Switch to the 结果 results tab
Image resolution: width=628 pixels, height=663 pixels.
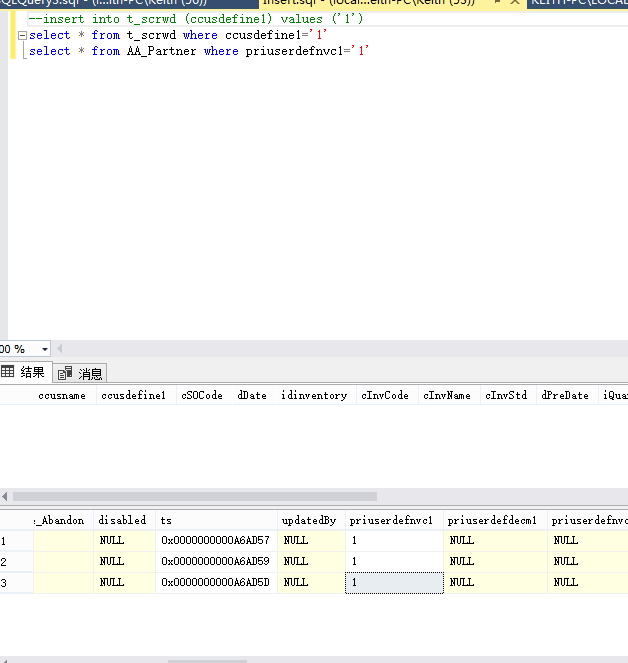coord(26,372)
